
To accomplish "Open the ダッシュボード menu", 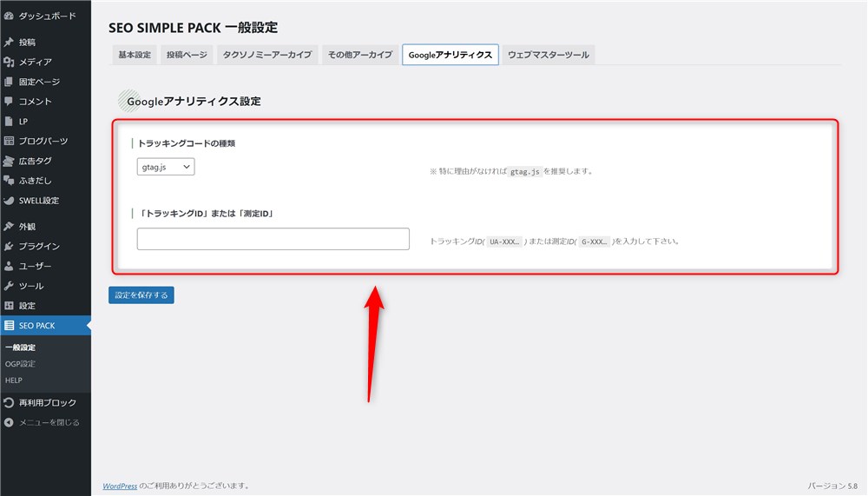I will (x=45, y=17).
